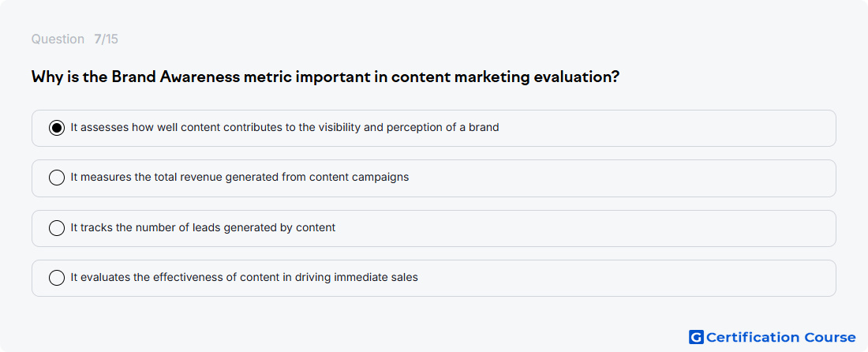Click the gray 'Question' label
Image resolution: width=868 pixels, height=352 pixels.
[58, 39]
